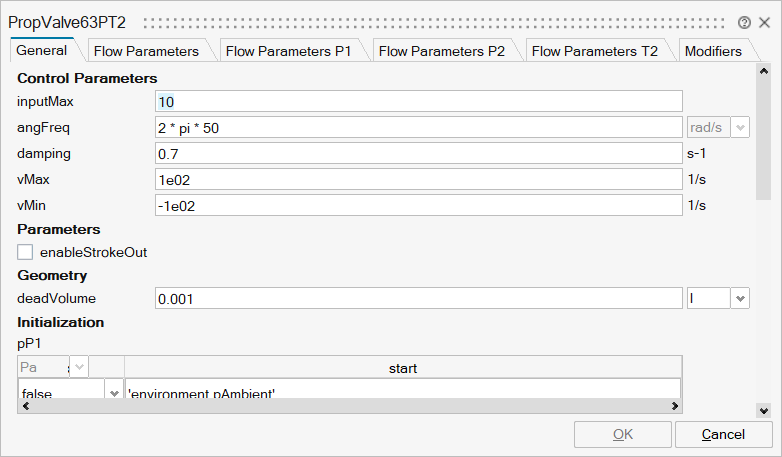
Task: Open the Pa unit dropdown in pP1 table
Action: 80,367
